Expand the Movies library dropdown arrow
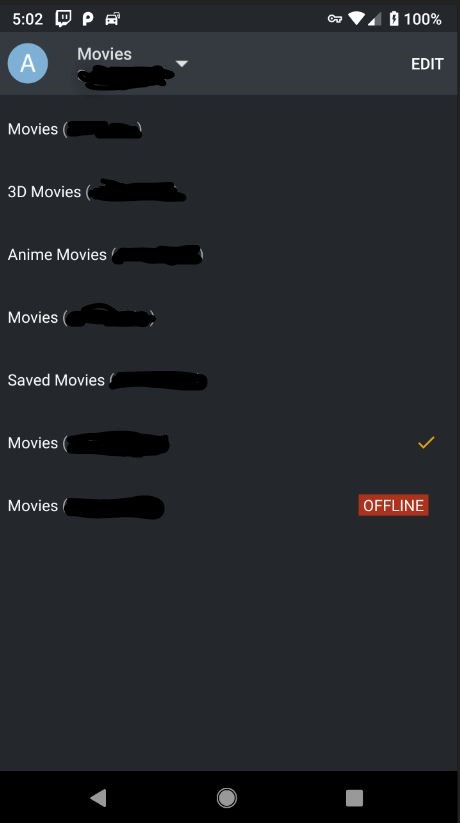 [182, 64]
